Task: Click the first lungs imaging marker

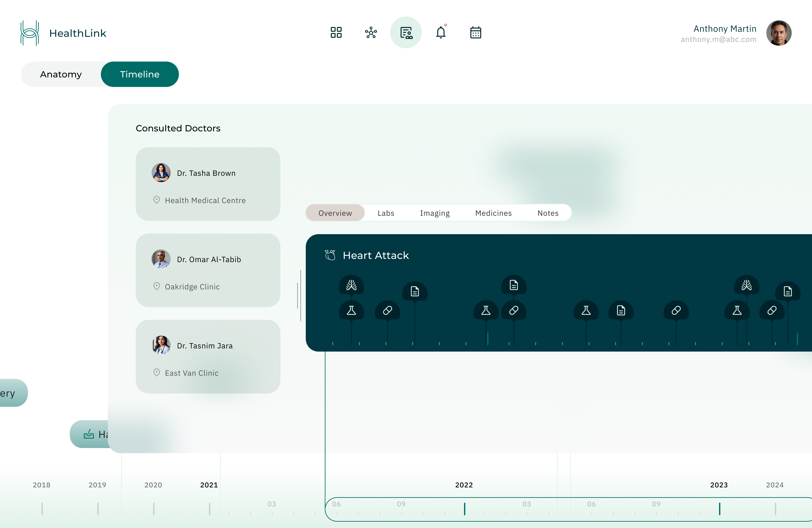Action: pyautogui.click(x=351, y=285)
